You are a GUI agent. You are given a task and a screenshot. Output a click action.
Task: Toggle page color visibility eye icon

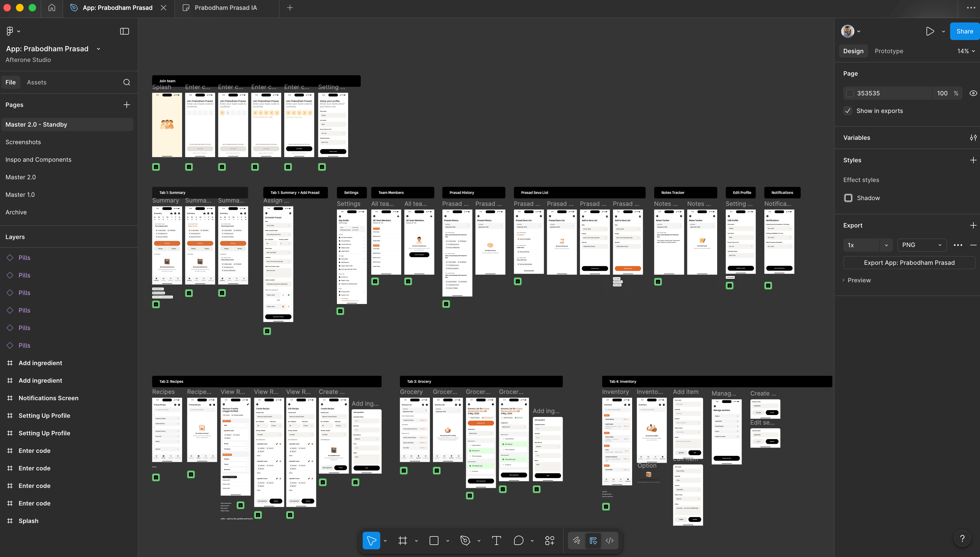tap(973, 93)
